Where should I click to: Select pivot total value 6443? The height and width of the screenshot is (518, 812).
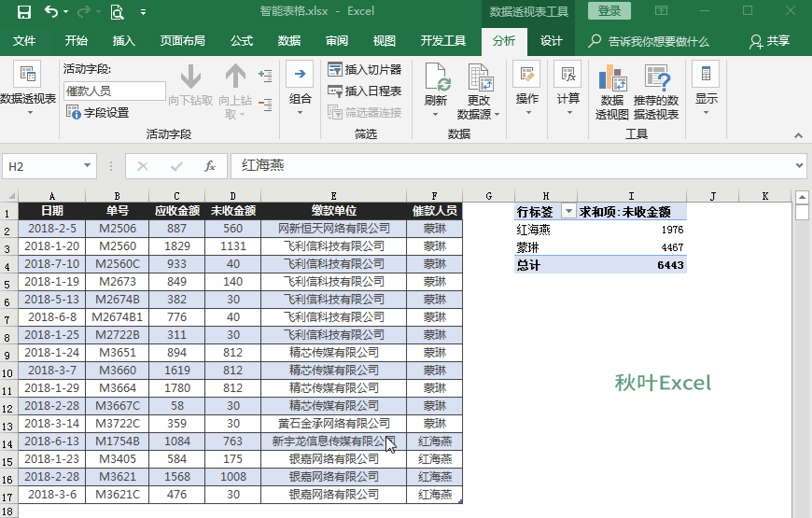[x=632, y=265]
